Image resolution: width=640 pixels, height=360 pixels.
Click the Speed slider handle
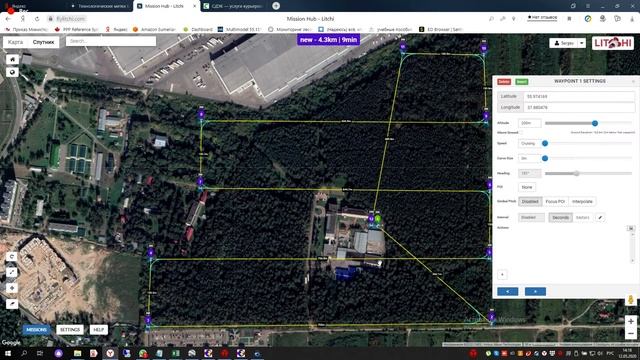[x=545, y=144]
